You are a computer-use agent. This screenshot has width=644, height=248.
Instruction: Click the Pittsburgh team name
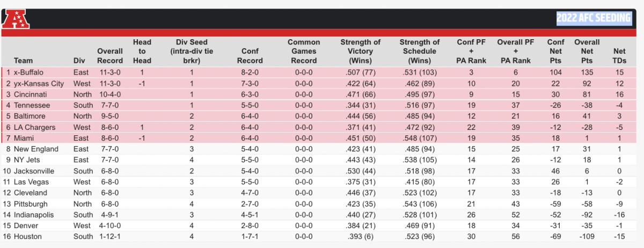tap(32, 204)
